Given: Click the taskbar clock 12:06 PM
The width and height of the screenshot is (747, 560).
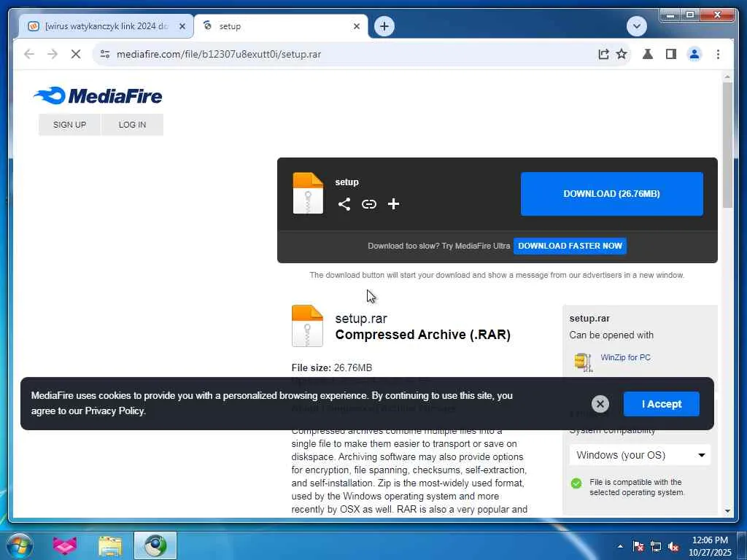Looking at the screenshot, I should [x=710, y=546].
